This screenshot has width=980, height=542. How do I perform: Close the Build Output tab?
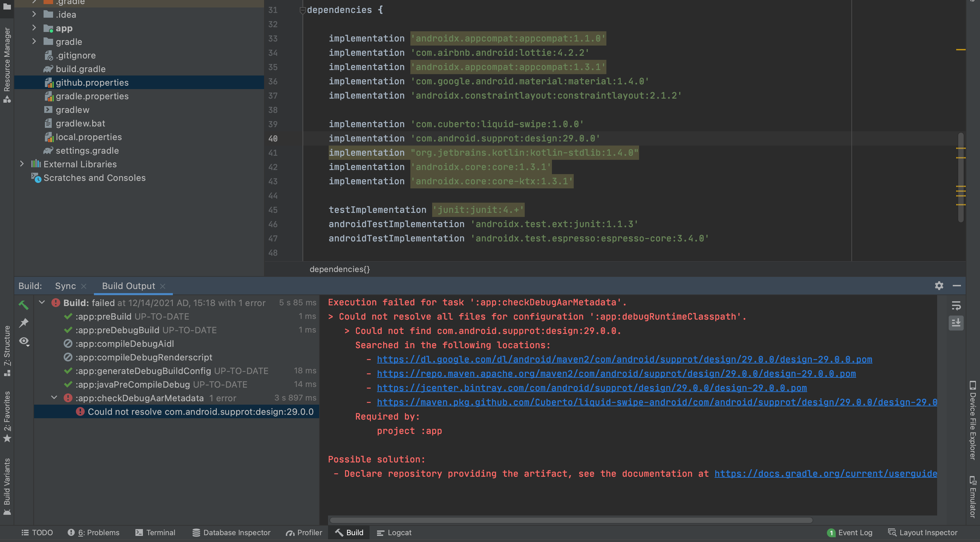163,286
